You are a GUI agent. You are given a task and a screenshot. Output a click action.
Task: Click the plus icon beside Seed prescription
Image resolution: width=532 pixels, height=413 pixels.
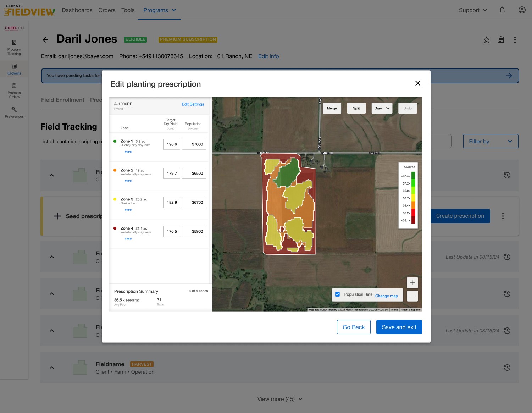pos(57,216)
